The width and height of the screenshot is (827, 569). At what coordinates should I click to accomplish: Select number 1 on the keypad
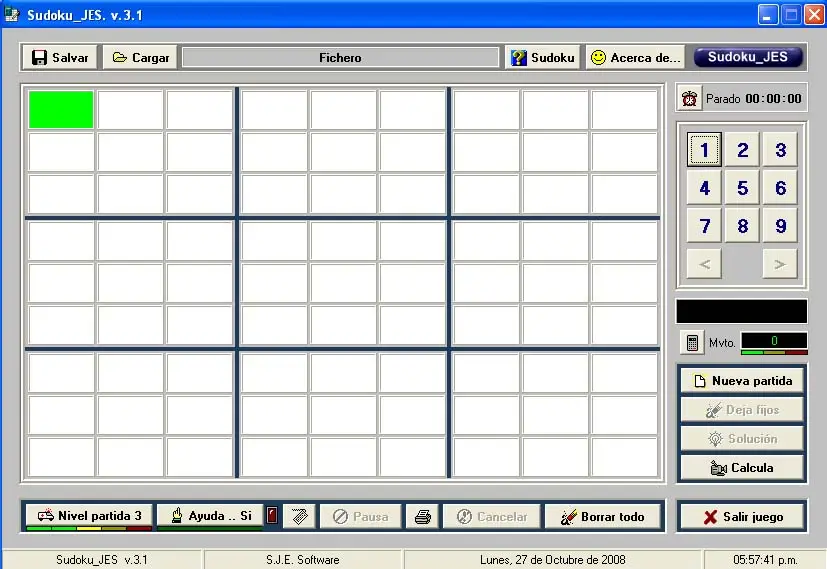click(704, 150)
